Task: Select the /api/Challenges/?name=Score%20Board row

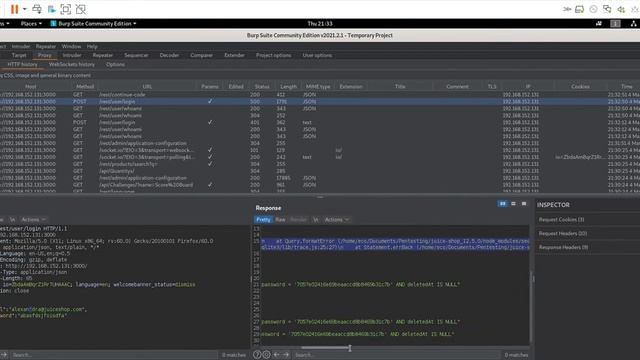Action: (320, 185)
